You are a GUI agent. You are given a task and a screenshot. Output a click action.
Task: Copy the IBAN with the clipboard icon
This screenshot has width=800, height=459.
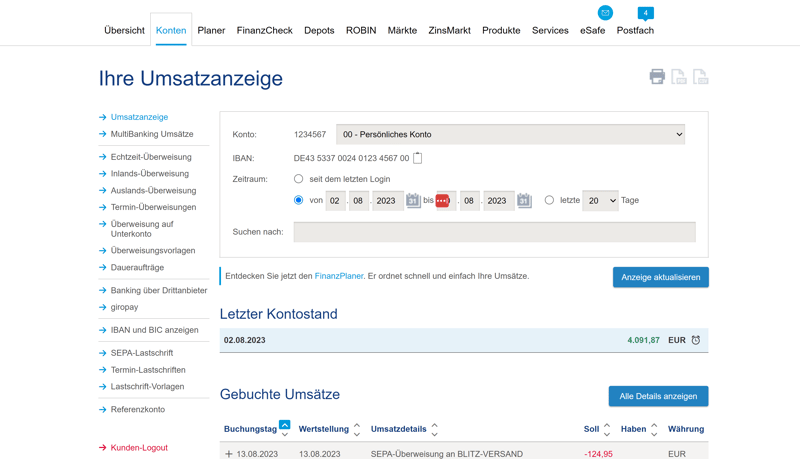418,158
